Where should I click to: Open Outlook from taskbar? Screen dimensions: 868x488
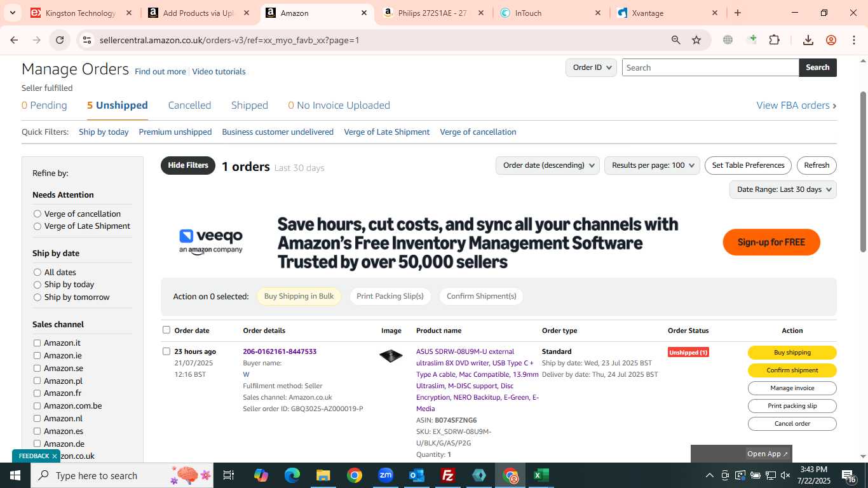point(417,475)
